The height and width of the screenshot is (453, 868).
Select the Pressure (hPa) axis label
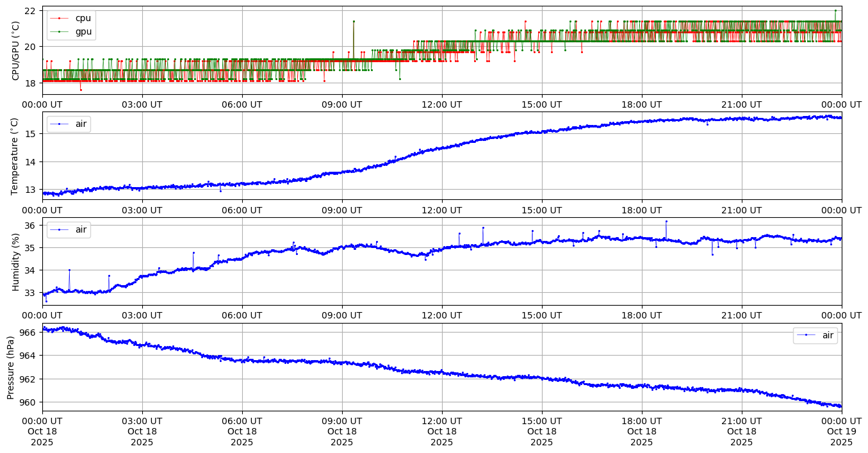click(12, 367)
